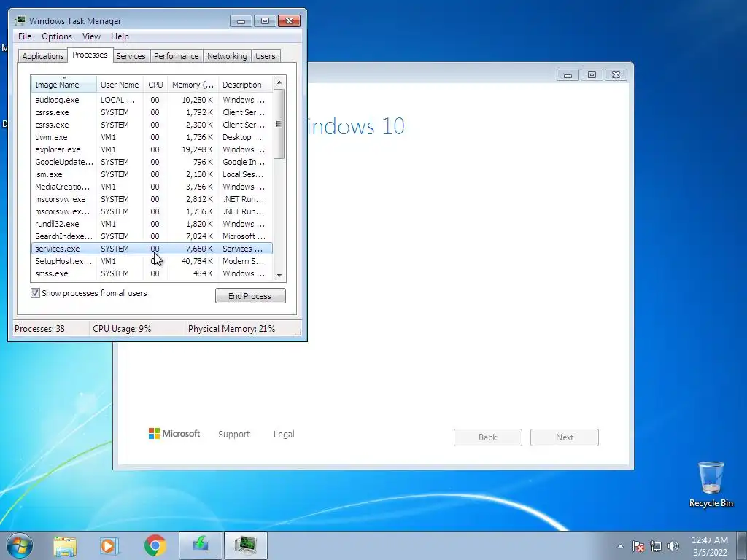Screen dimensions: 747x560
Task: Click Task Manager taskbar button
Action: [x=245, y=545]
